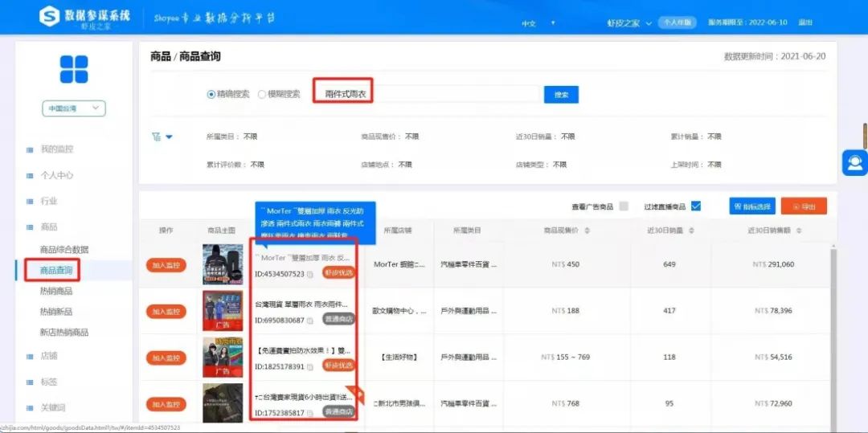
Task: Open 热销新品 in sidebar
Action: (x=56, y=312)
